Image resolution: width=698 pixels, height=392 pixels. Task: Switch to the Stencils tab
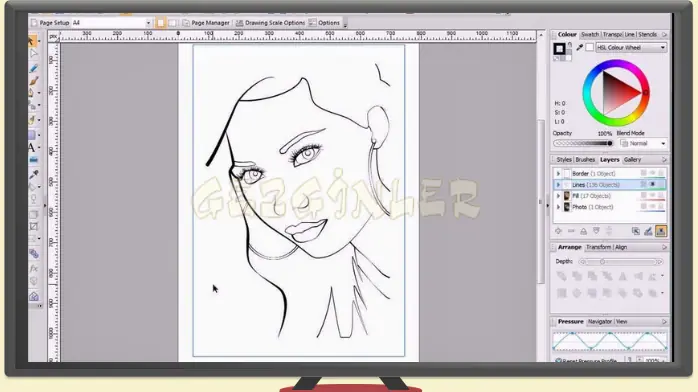tap(647, 34)
